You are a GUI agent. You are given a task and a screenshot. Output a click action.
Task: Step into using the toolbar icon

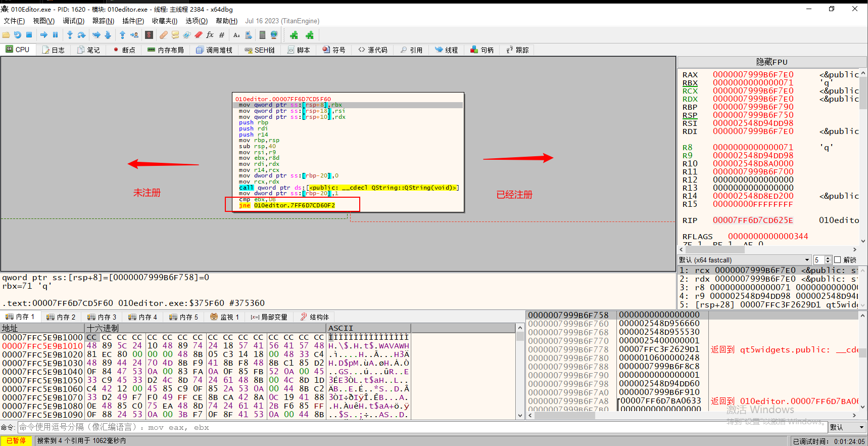point(70,35)
